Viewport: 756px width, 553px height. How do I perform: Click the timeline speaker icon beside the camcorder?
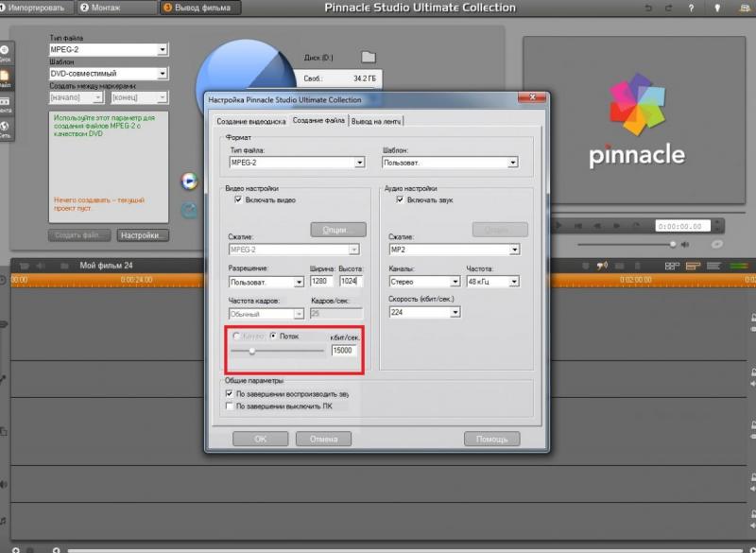coord(42,266)
